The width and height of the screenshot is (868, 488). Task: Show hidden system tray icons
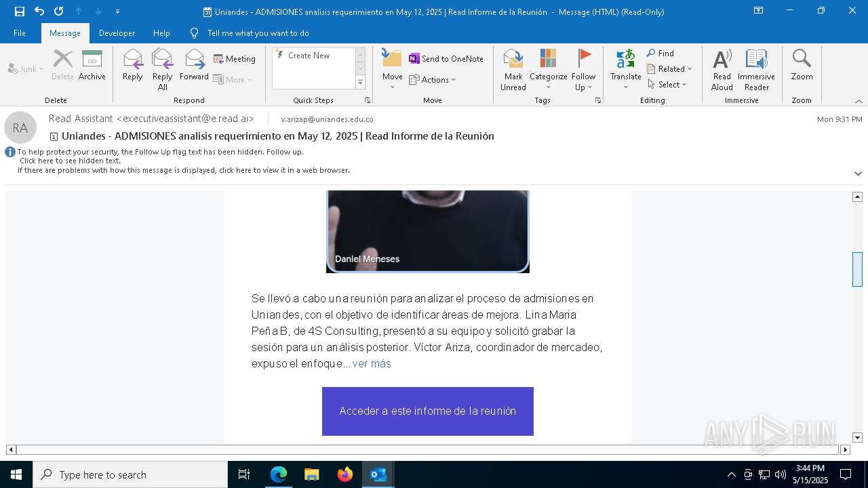click(731, 474)
